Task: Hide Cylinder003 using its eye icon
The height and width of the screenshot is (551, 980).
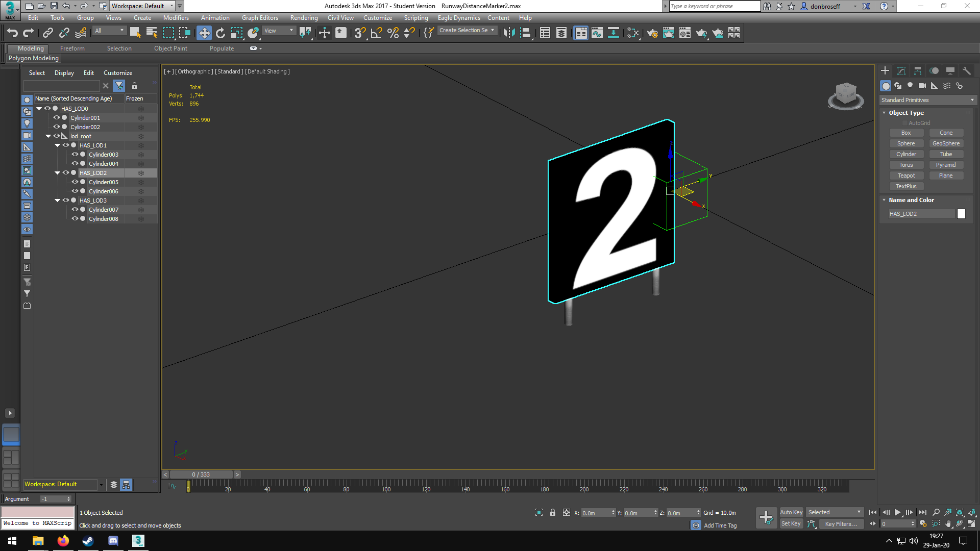Action: tap(75, 155)
